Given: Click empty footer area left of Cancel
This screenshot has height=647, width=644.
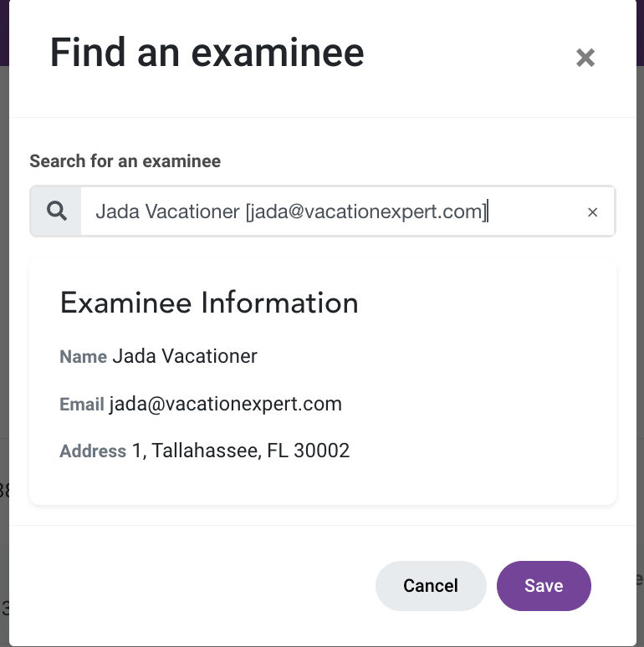Looking at the screenshot, I should coord(190,585).
